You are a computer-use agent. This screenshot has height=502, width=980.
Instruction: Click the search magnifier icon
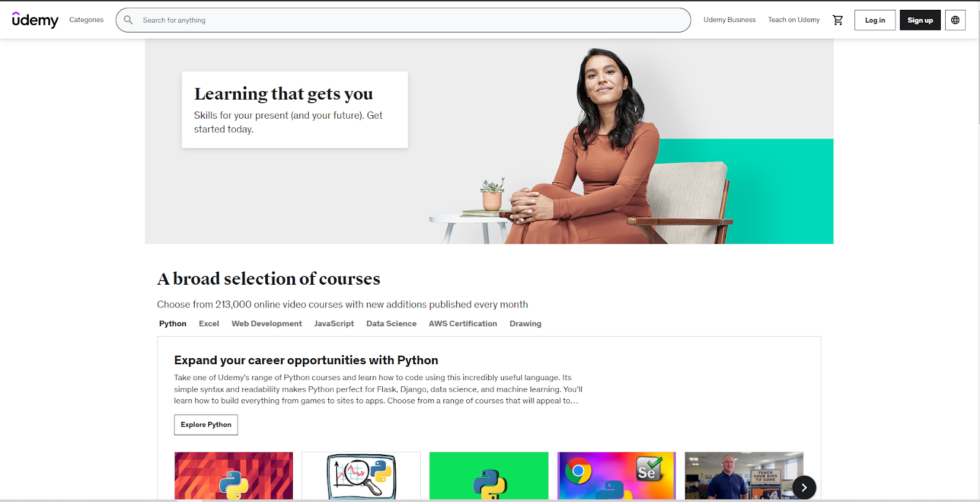coord(128,20)
